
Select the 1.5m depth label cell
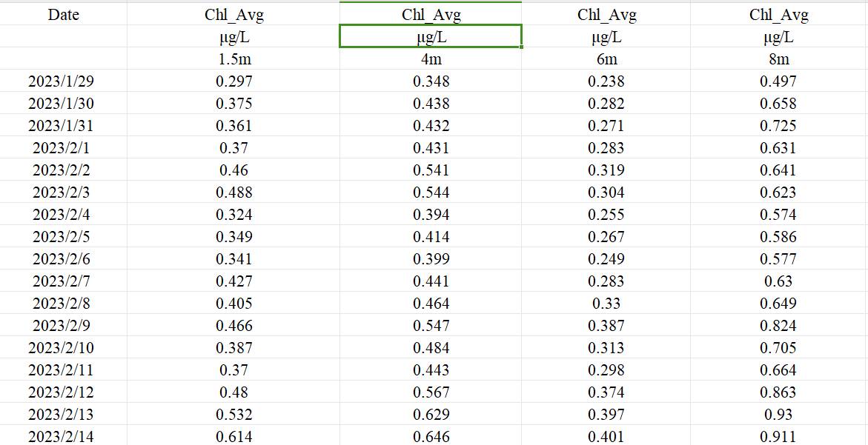tap(233, 59)
